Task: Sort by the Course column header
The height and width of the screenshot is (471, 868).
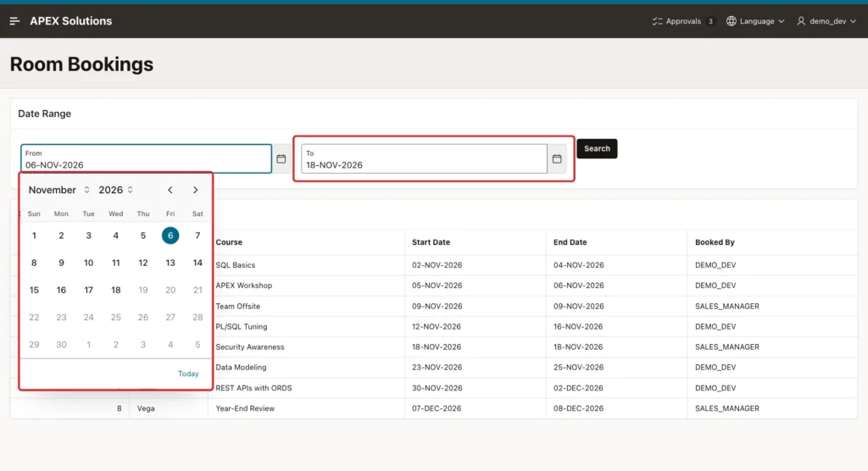Action: (229, 242)
